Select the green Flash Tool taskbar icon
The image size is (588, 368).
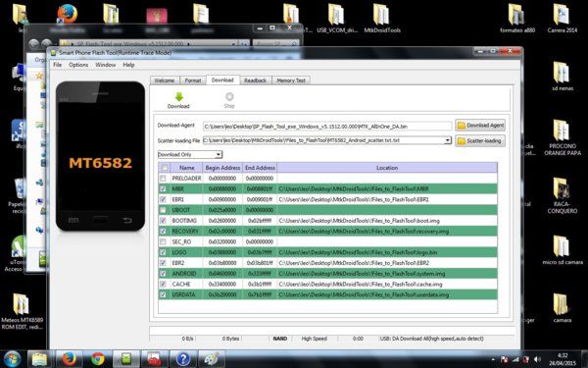pyautogui.click(x=126, y=359)
